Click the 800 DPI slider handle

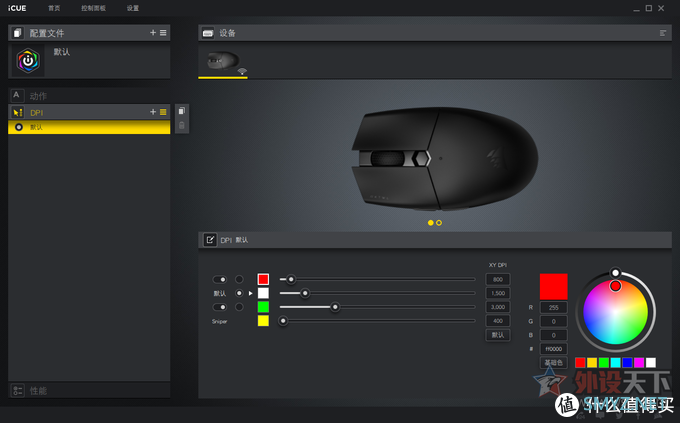click(x=291, y=279)
